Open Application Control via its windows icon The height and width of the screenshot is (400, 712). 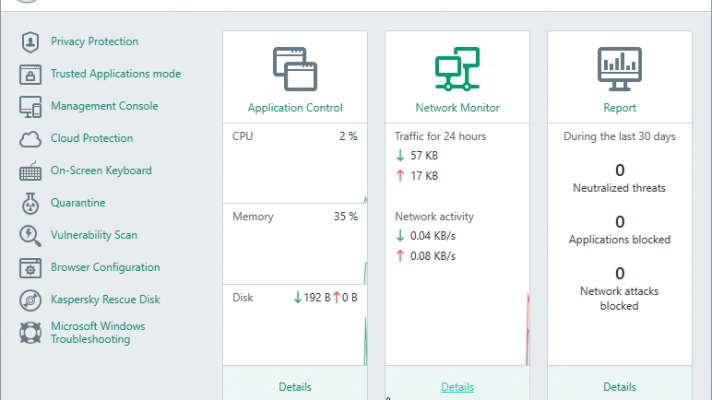295,68
